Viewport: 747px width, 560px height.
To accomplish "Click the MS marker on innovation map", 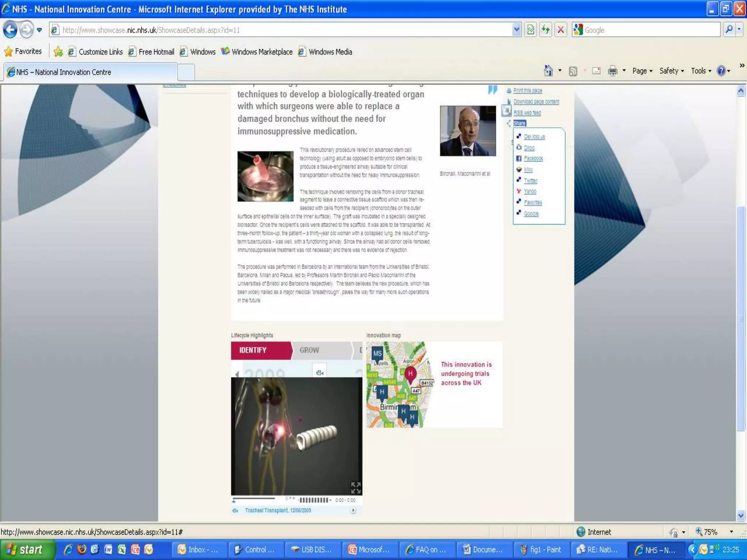I will [x=377, y=353].
